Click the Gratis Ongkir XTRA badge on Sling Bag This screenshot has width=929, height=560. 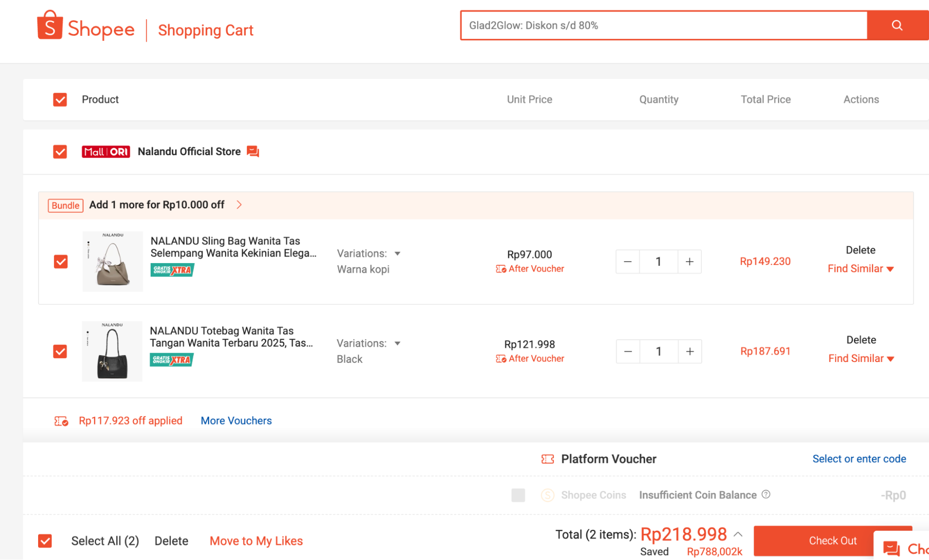172,270
